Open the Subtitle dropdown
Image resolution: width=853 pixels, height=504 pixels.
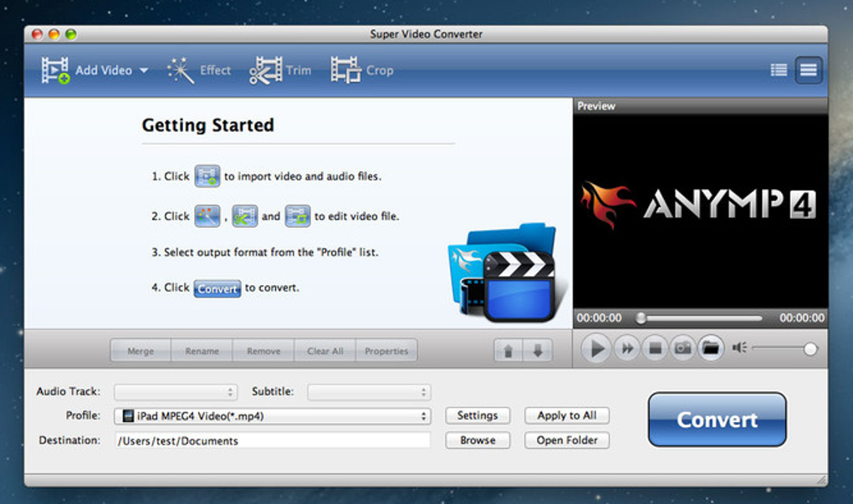[369, 392]
